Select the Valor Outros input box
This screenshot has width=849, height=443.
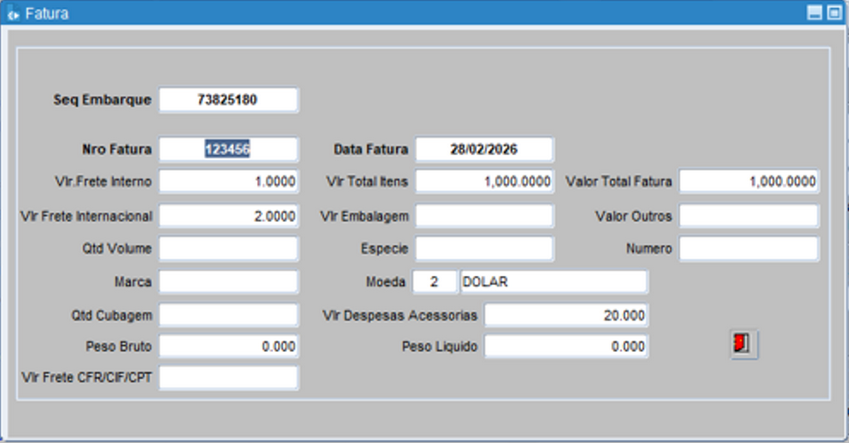(748, 216)
